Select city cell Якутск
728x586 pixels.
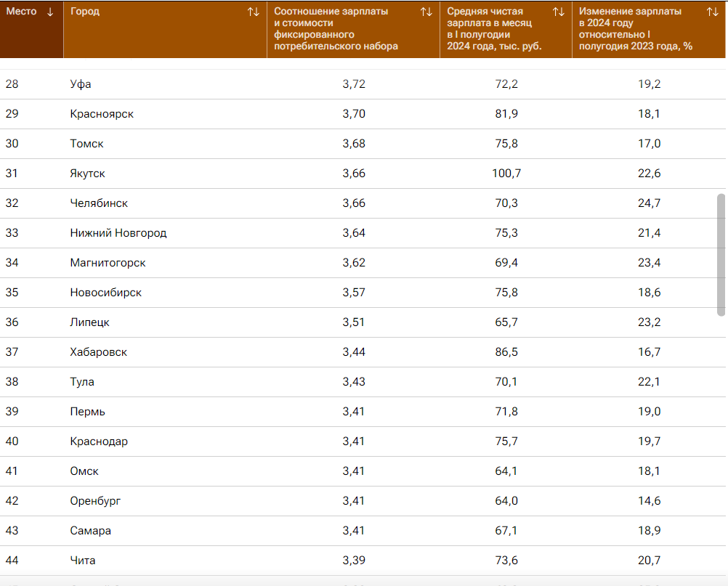pos(87,173)
